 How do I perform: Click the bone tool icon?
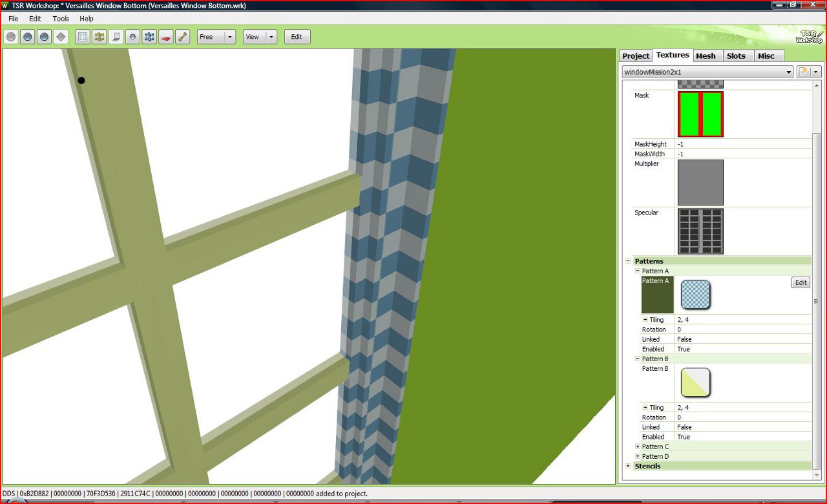coord(182,37)
